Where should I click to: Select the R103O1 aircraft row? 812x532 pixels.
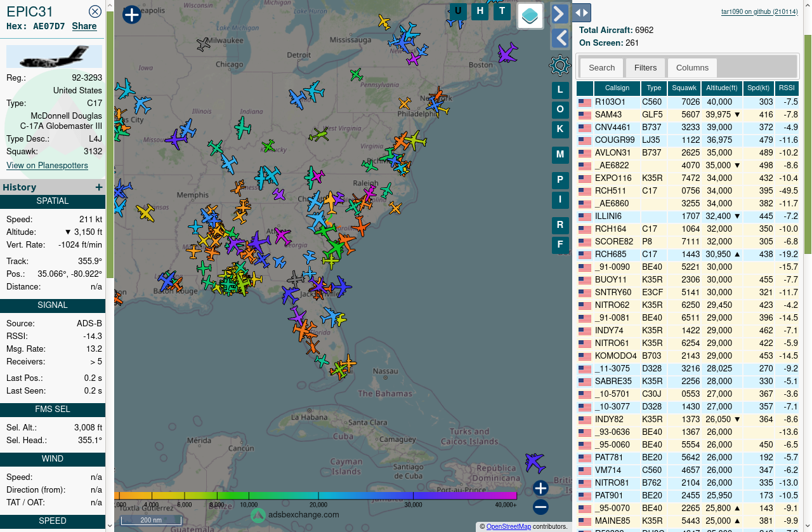[x=688, y=102]
